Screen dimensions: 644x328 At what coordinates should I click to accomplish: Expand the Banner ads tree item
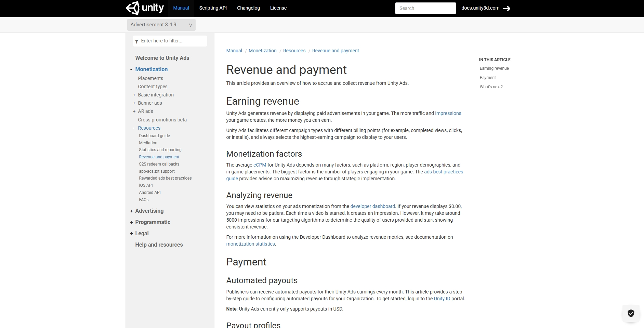(134, 103)
